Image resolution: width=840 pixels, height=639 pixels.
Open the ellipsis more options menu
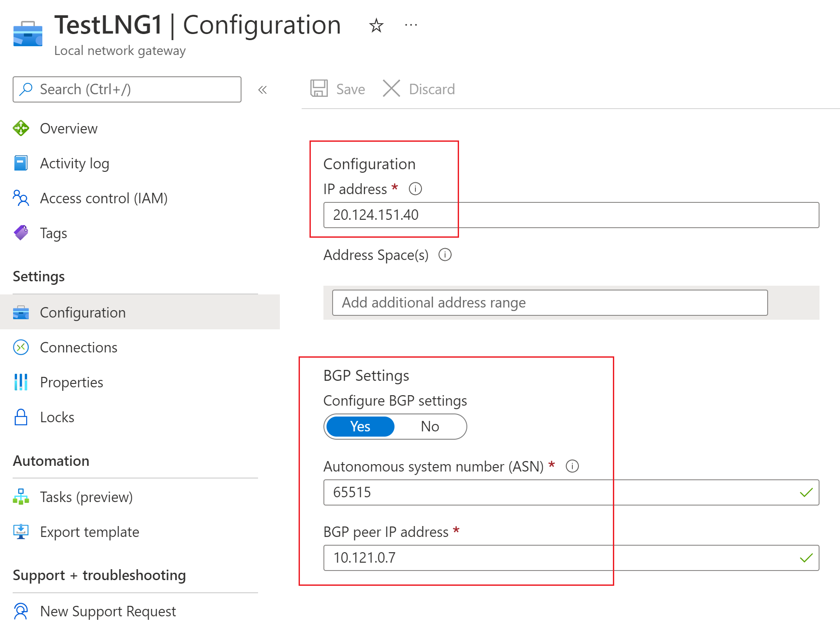pyautogui.click(x=411, y=26)
